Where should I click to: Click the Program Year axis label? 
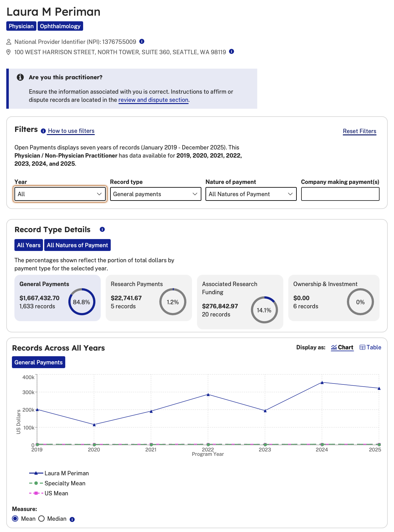click(208, 454)
